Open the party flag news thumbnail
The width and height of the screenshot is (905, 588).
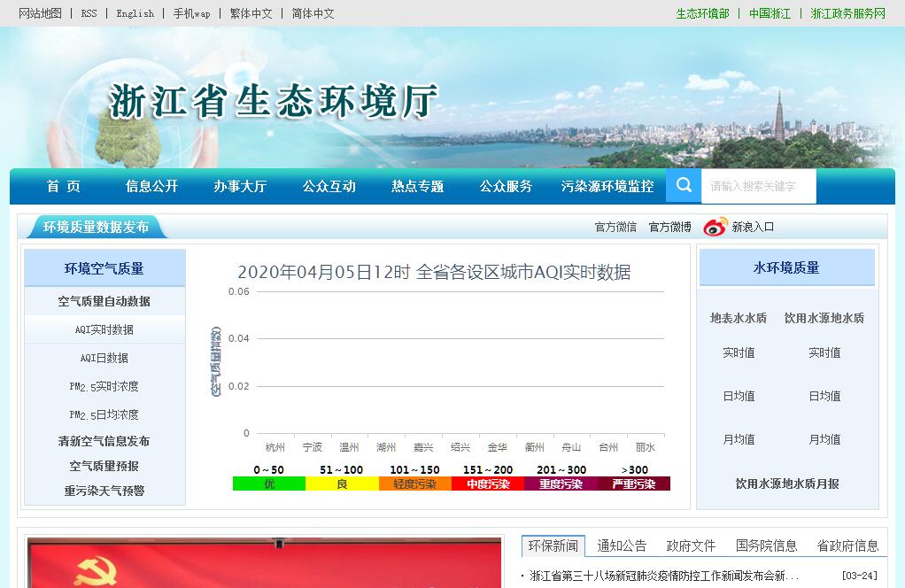pyautogui.click(x=264, y=562)
